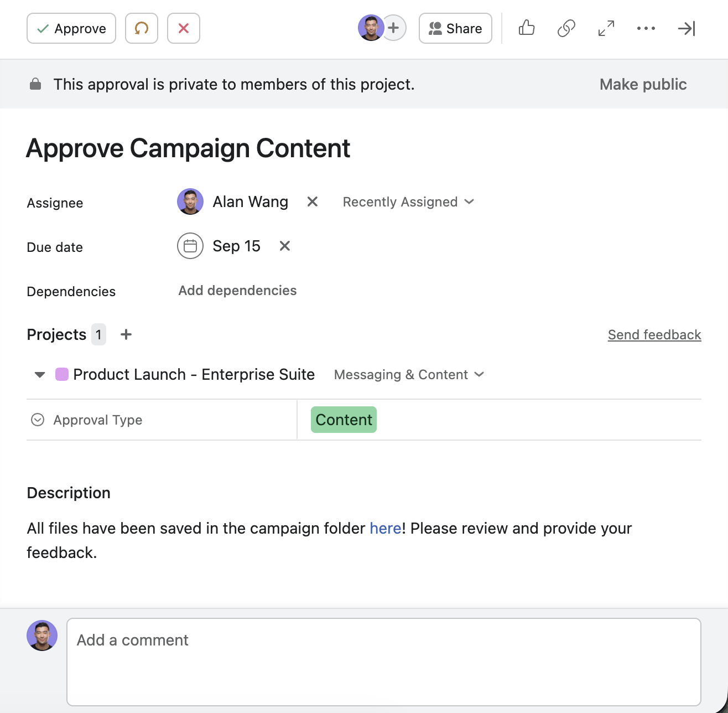Clear the Sep 15 due date
Viewport: 728px width, 713px height.
click(x=285, y=246)
